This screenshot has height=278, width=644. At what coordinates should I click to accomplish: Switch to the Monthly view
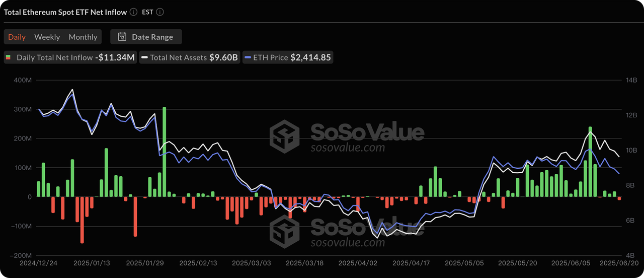[x=83, y=37]
